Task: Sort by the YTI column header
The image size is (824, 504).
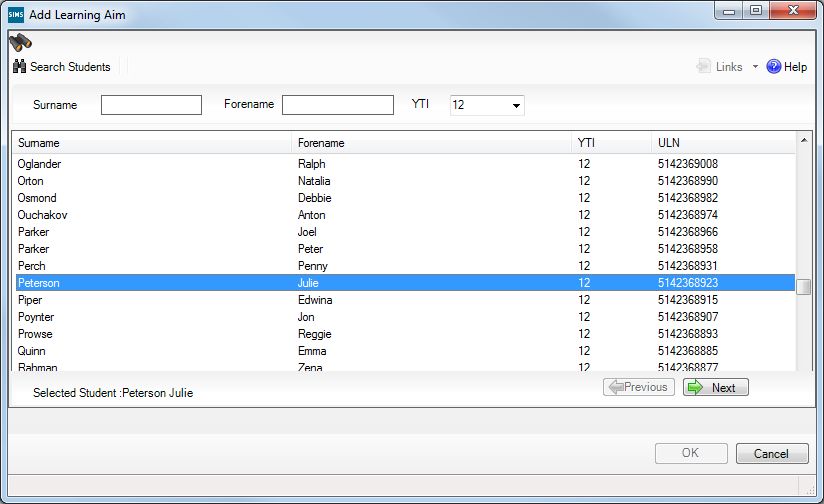Action: tap(612, 143)
